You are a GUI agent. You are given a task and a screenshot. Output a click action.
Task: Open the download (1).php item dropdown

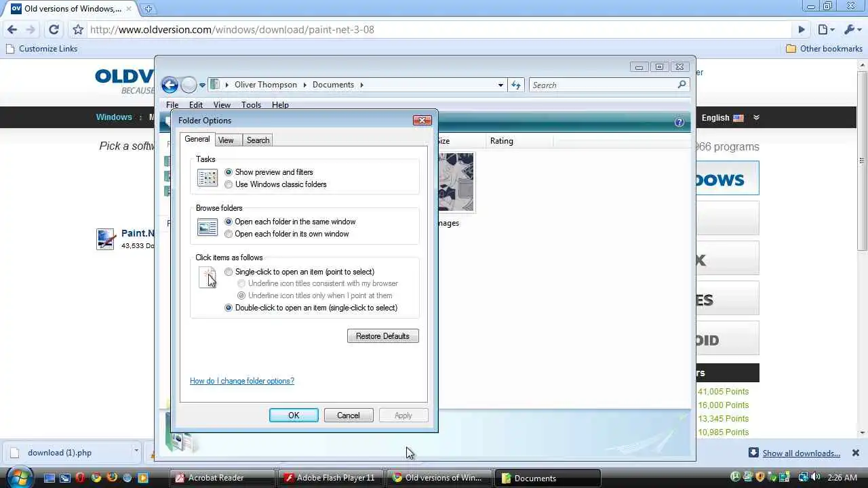pos(136,451)
